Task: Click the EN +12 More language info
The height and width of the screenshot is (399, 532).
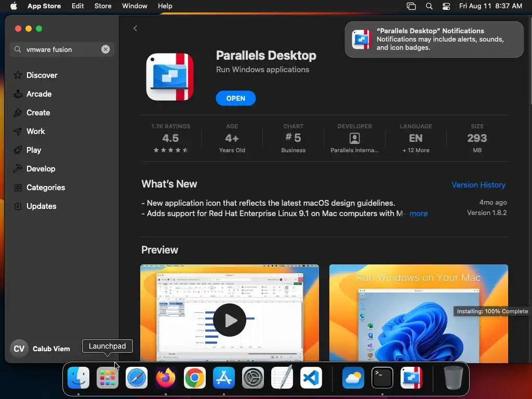Action: point(416,138)
